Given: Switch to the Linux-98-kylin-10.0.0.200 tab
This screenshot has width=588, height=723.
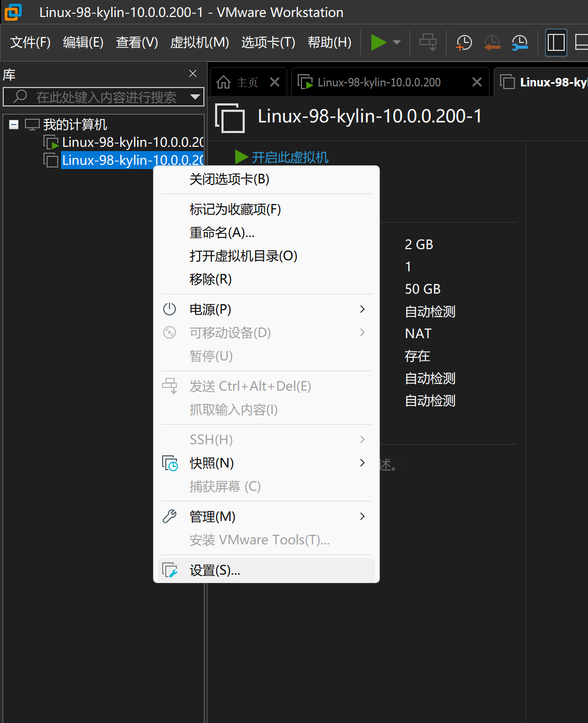Looking at the screenshot, I should pyautogui.click(x=379, y=82).
